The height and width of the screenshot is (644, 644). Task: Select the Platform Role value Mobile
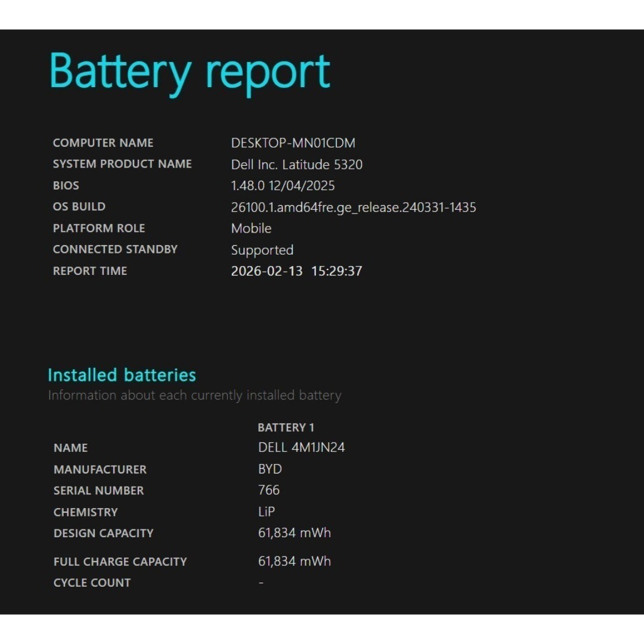tap(251, 228)
